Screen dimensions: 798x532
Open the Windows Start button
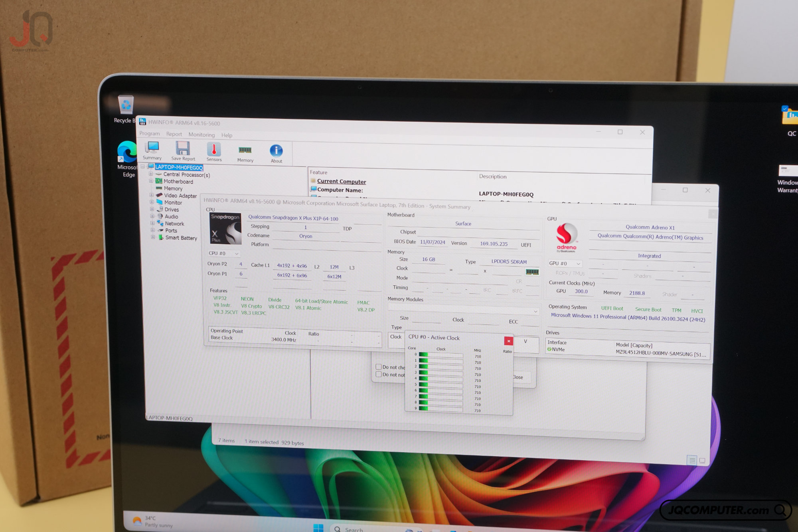[318, 528]
